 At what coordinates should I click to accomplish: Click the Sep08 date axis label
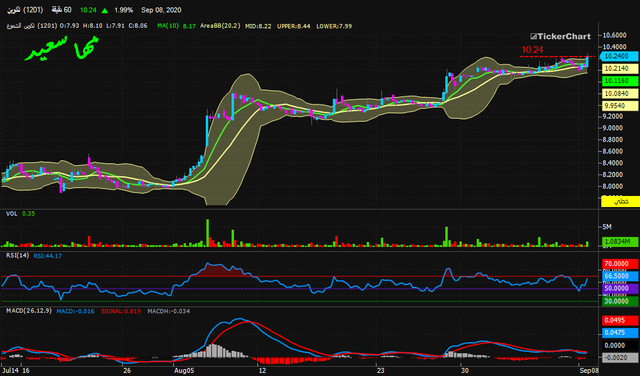point(589,371)
